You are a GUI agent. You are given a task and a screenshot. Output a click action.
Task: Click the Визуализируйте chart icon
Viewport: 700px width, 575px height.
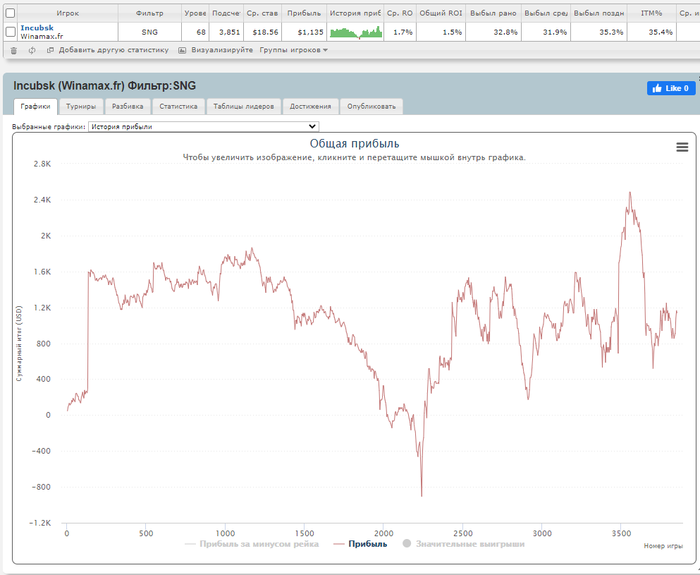point(182,50)
